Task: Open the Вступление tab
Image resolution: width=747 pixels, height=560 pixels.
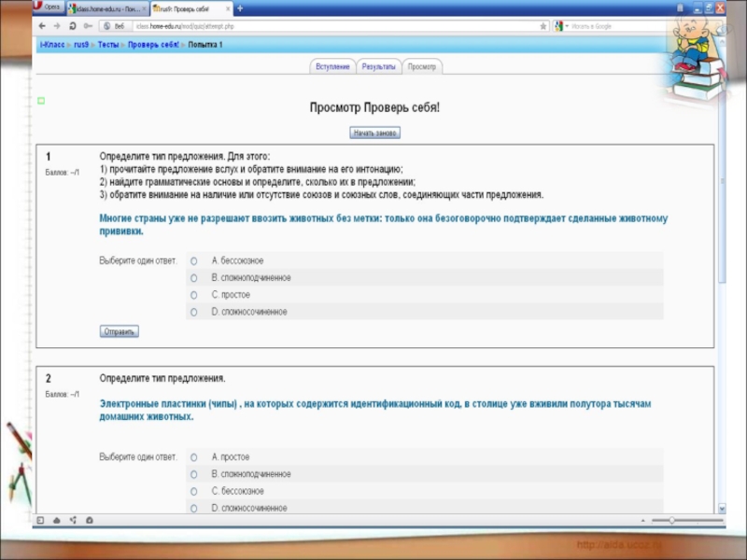Action: [332, 67]
